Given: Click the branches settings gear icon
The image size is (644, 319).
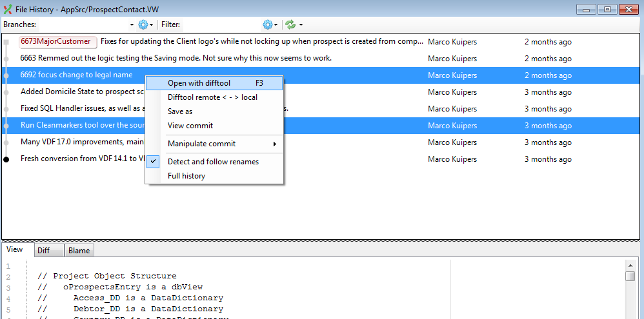Looking at the screenshot, I should point(143,24).
